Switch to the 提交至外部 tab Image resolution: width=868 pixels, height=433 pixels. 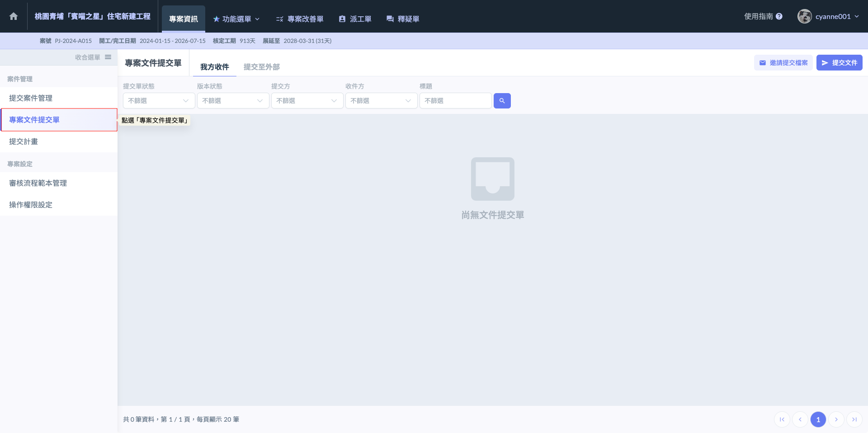262,67
